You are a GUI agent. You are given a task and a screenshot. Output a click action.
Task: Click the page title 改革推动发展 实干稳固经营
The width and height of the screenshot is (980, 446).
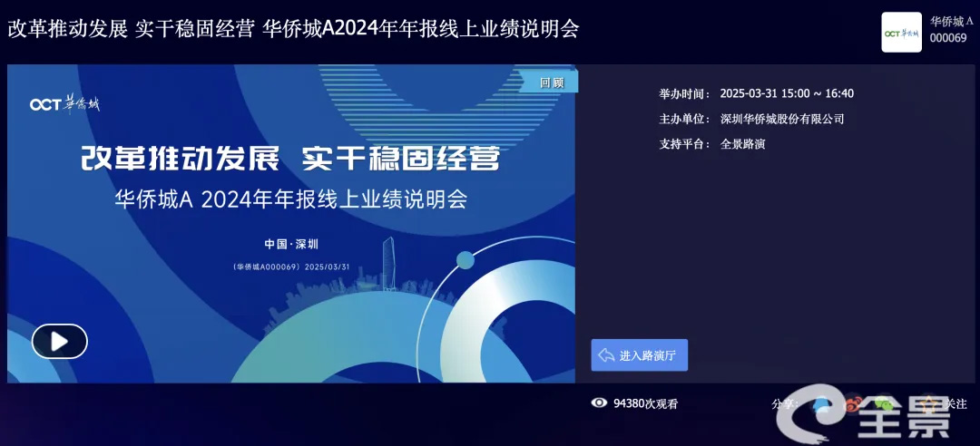[131, 29]
